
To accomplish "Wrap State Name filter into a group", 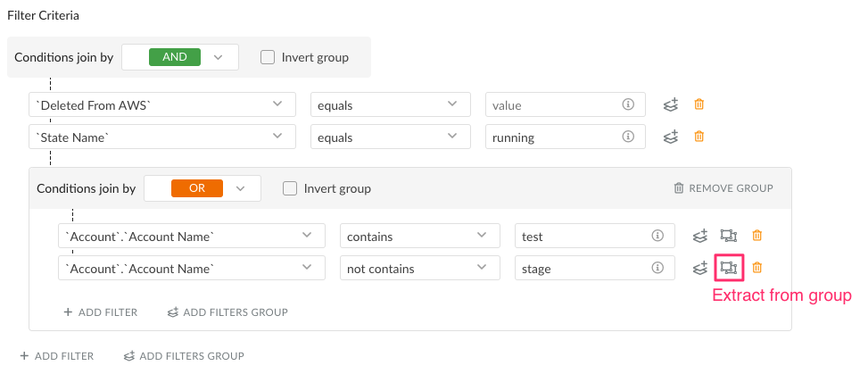I will click(671, 137).
